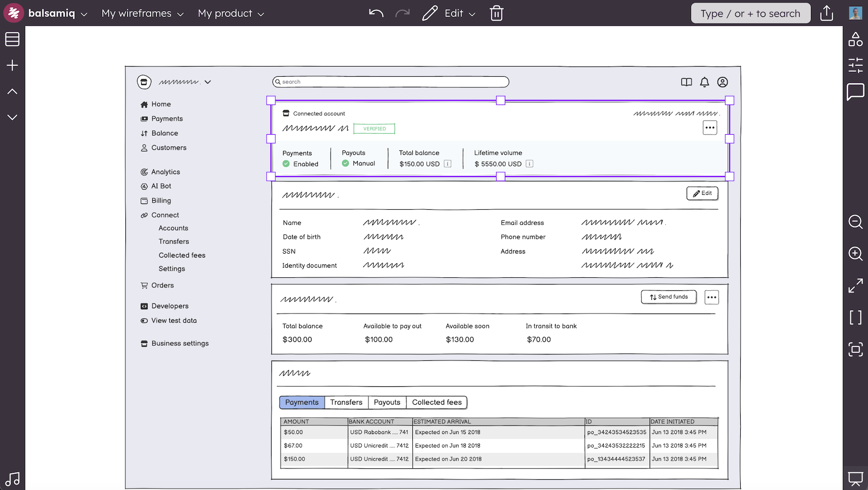
Task: Click the Collected fees sidebar link
Action: [x=182, y=255]
